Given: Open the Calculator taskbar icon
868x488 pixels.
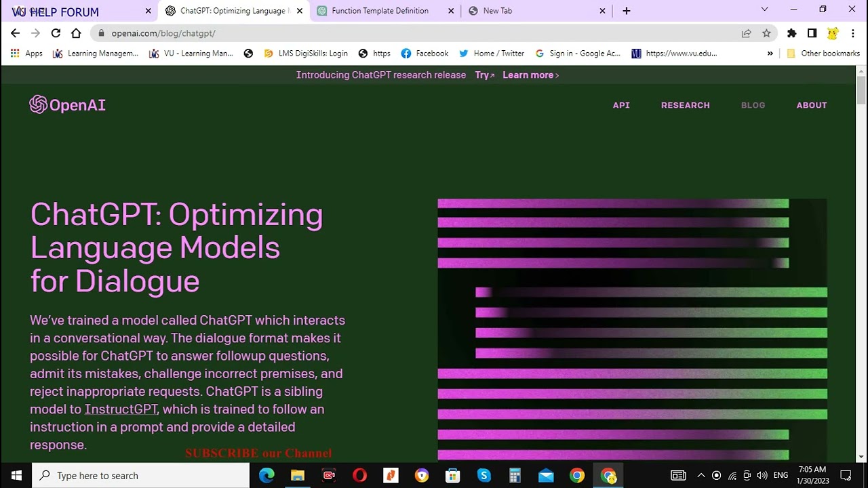Looking at the screenshot, I should 515,475.
